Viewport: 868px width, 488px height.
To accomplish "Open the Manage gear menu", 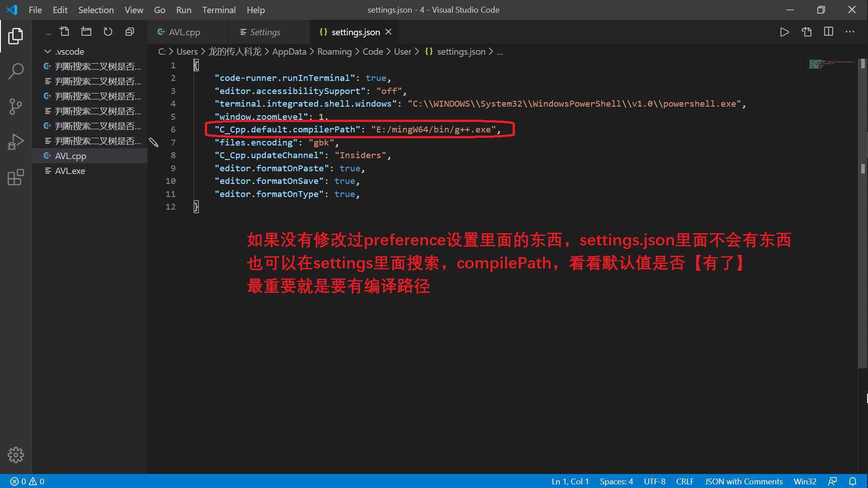I will 15,455.
